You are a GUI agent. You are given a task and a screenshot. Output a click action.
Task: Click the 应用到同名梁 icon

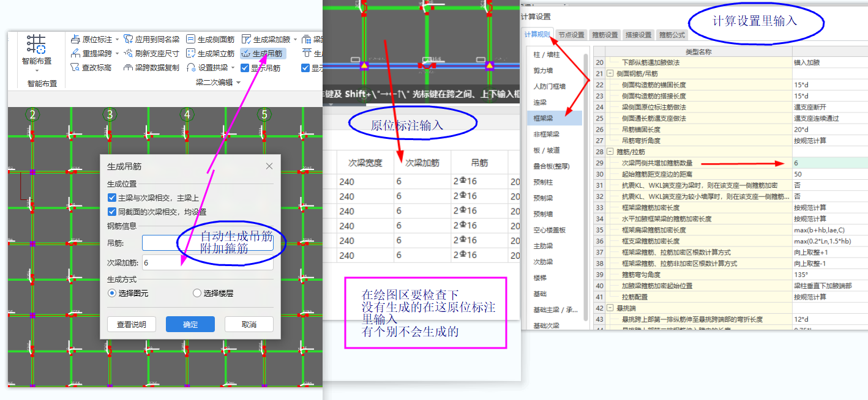click(x=129, y=39)
